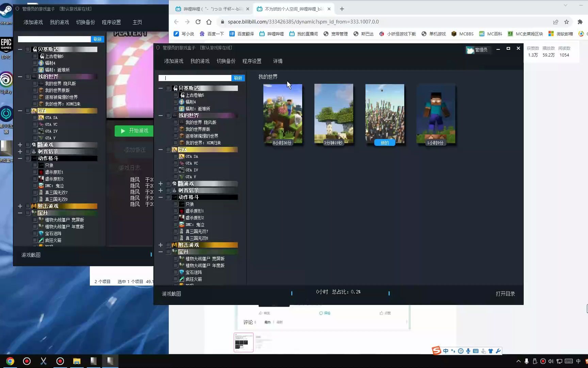The image size is (588, 368).
Task: Click the Sogou input method logo icon
Action: pyautogui.click(x=437, y=351)
